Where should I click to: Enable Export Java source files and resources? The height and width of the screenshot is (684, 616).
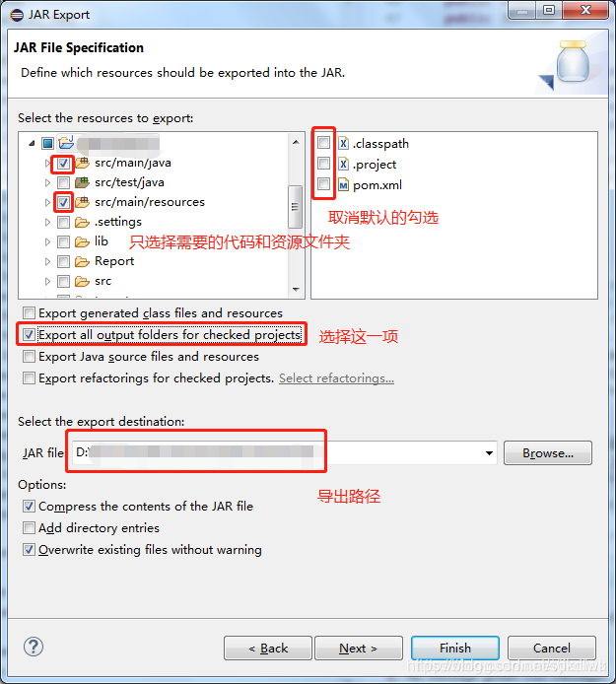click(29, 357)
